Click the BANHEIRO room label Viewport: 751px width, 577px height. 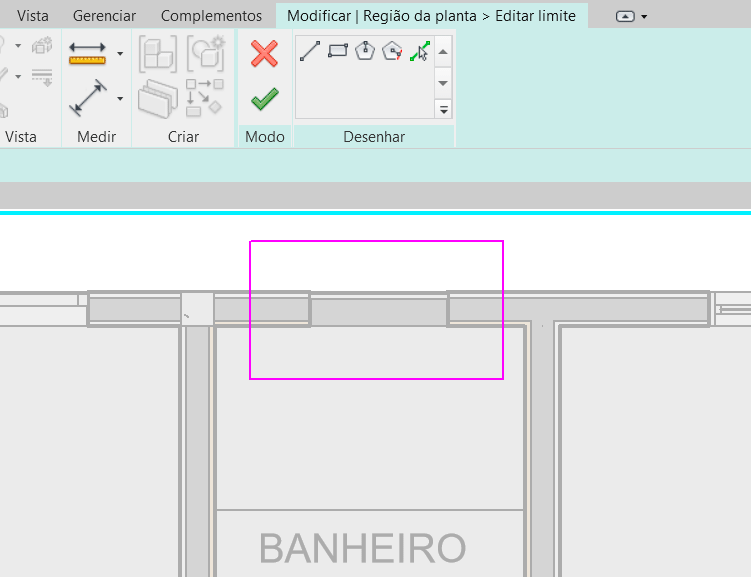362,548
